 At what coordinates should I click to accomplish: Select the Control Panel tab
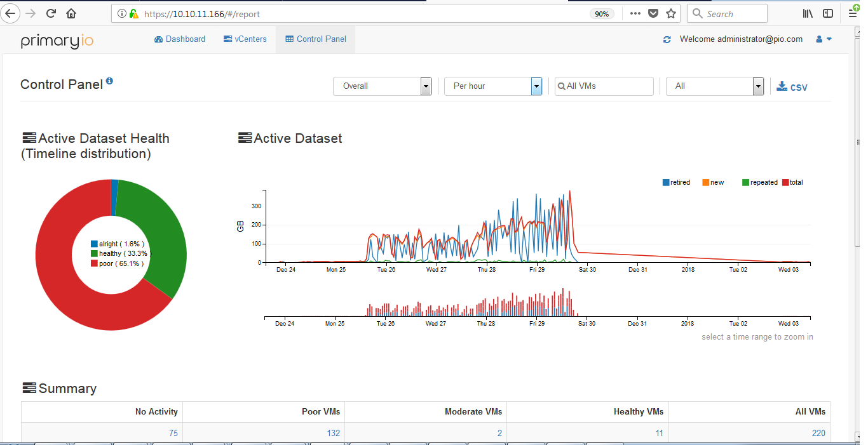(316, 39)
